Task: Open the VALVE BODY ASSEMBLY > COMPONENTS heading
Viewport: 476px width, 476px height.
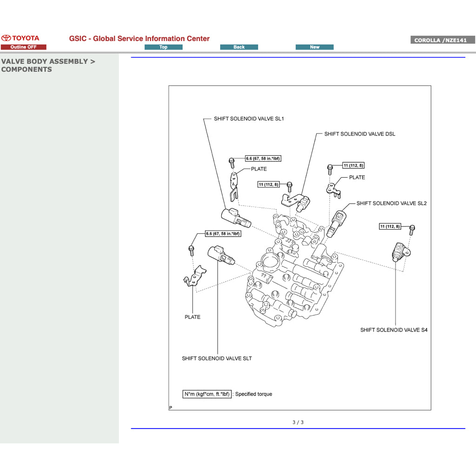Action: click(x=48, y=65)
